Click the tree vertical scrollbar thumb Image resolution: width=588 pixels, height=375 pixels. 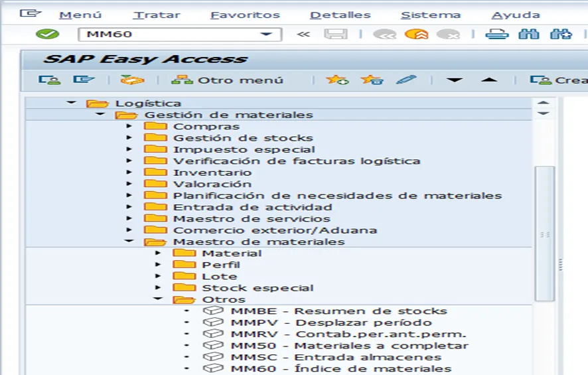click(544, 233)
